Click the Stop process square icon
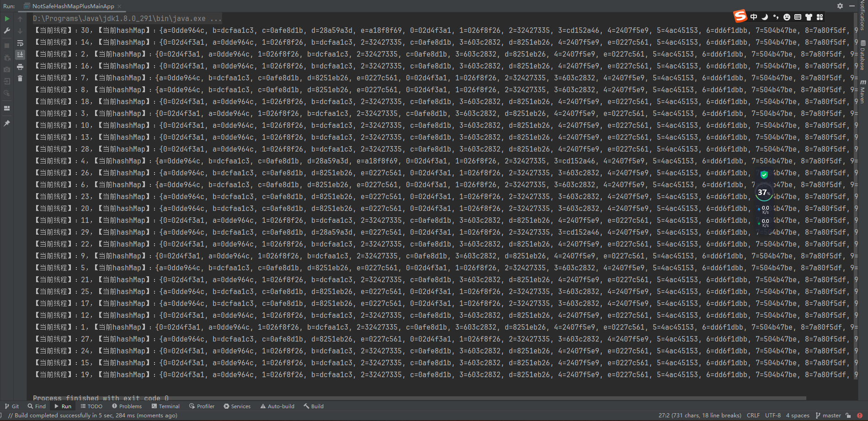Screen dimensions: 868x421 [7, 46]
